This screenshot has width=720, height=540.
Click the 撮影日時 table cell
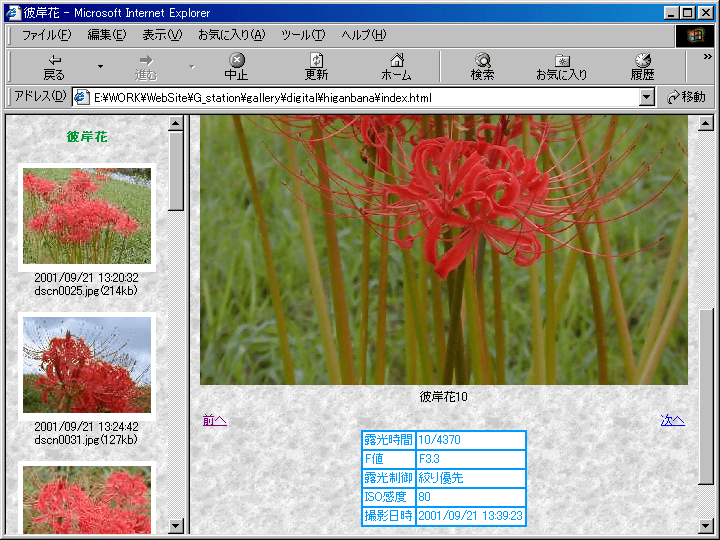point(388,516)
